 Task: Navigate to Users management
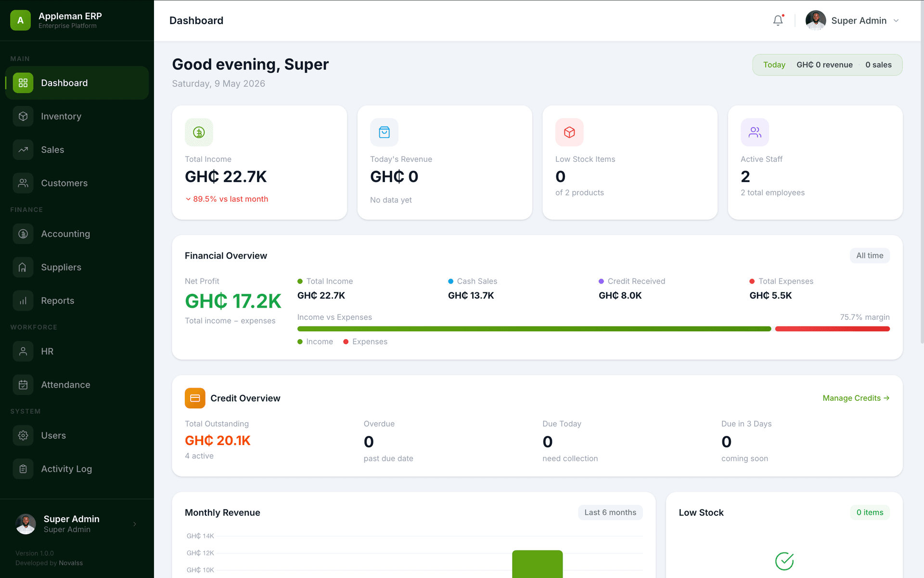pos(77,435)
